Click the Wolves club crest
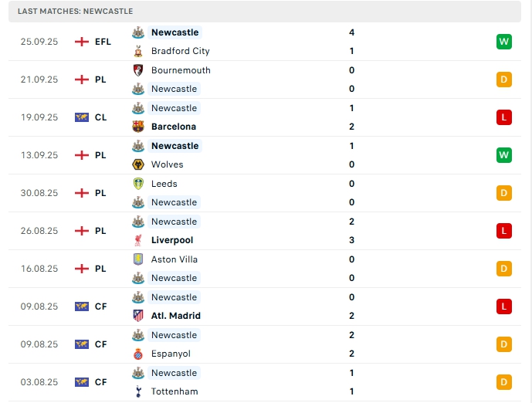The image size is (532, 403). tap(138, 164)
